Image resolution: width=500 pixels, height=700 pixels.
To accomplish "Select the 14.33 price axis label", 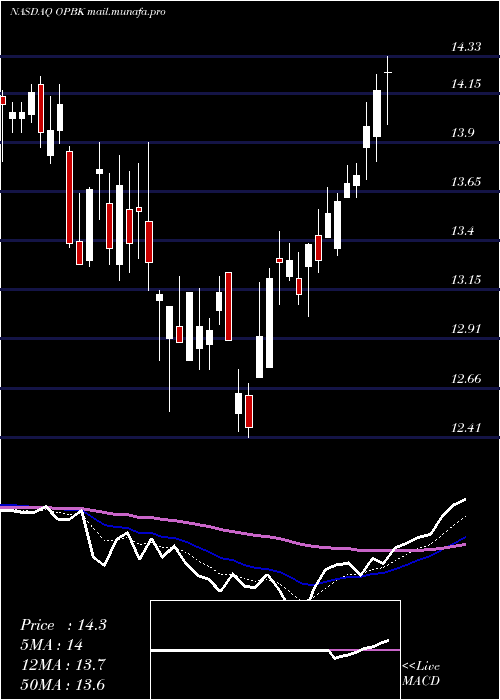I will pos(466,46).
